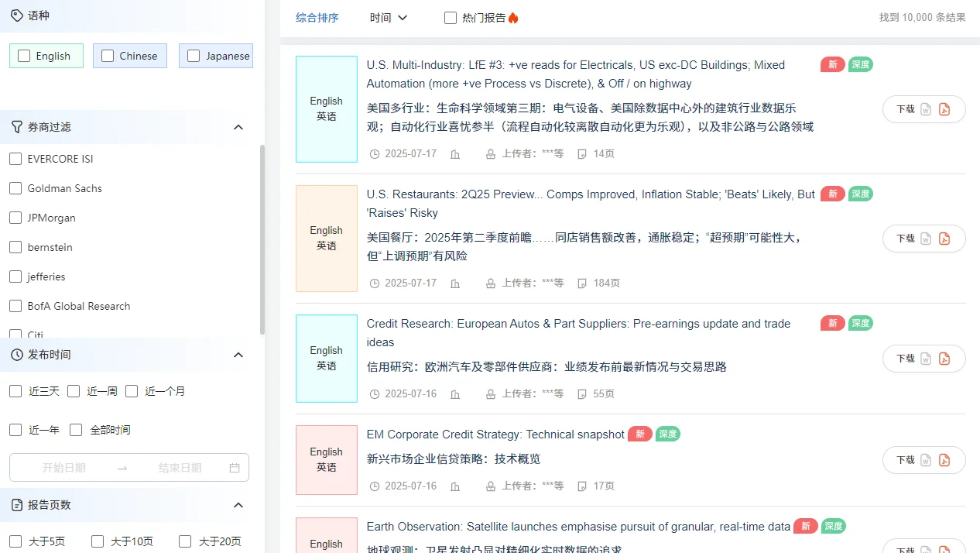Click the clock icon beside 2025-07-17 in Multi-Industry row

click(375, 154)
